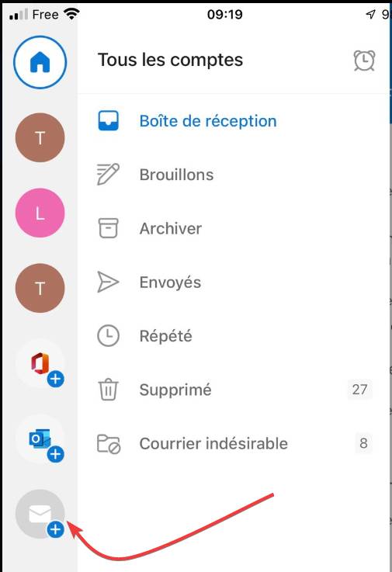Click the Supprimé count badge 27
392x572 pixels.
(359, 390)
